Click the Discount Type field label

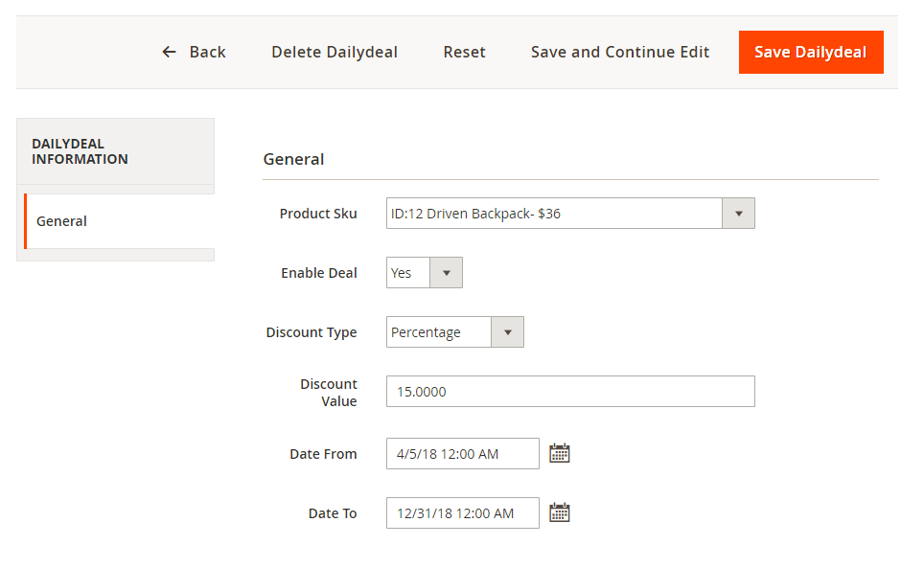pyautogui.click(x=312, y=332)
